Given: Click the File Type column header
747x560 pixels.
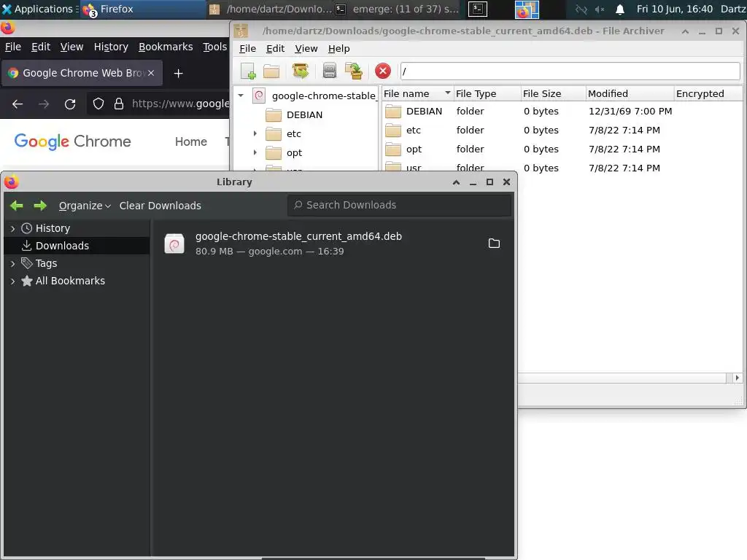Looking at the screenshot, I should [x=487, y=93].
